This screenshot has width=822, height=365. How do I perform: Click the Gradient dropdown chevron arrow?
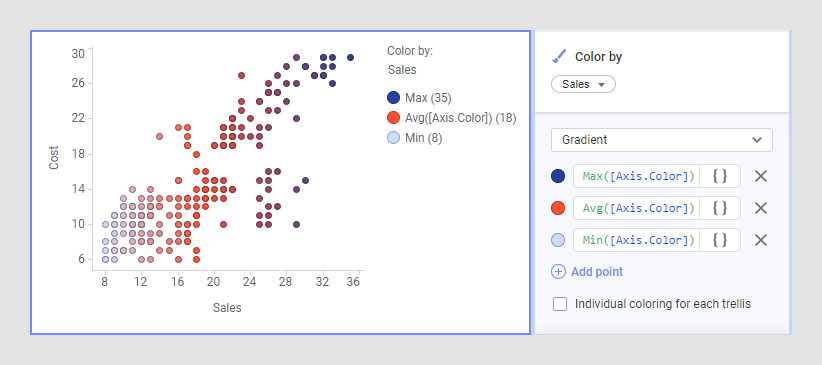click(756, 140)
